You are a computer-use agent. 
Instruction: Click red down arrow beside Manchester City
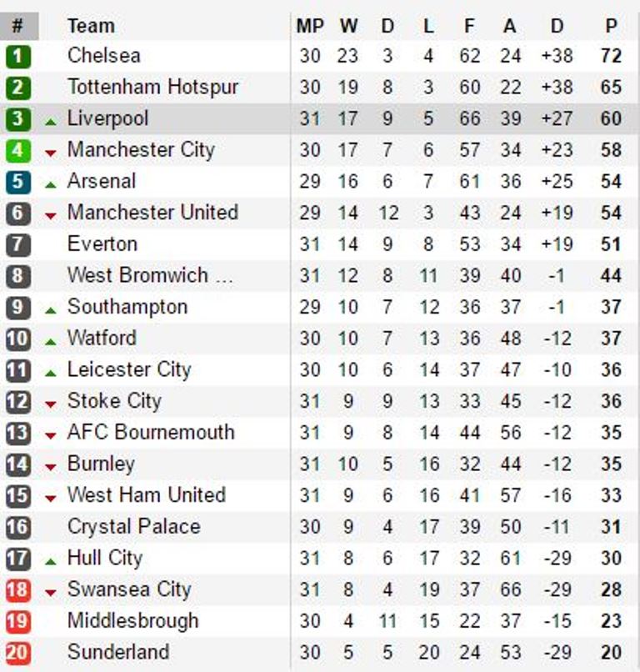(x=51, y=153)
